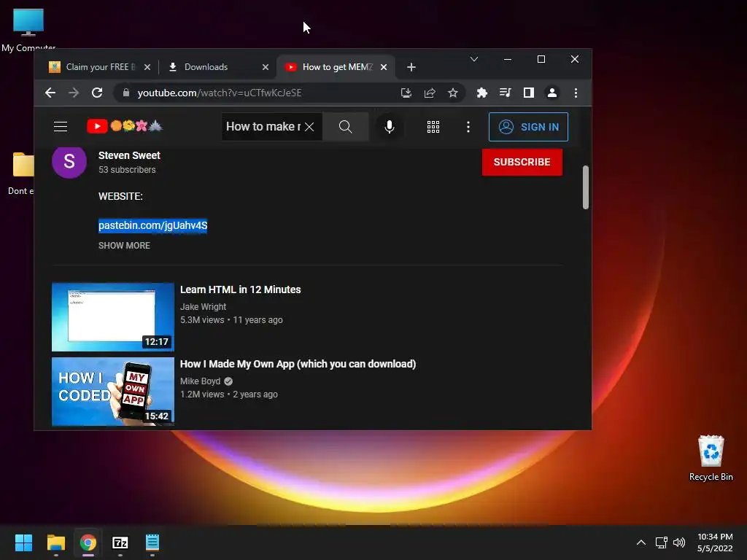Focus the YouTube search field

point(263,127)
